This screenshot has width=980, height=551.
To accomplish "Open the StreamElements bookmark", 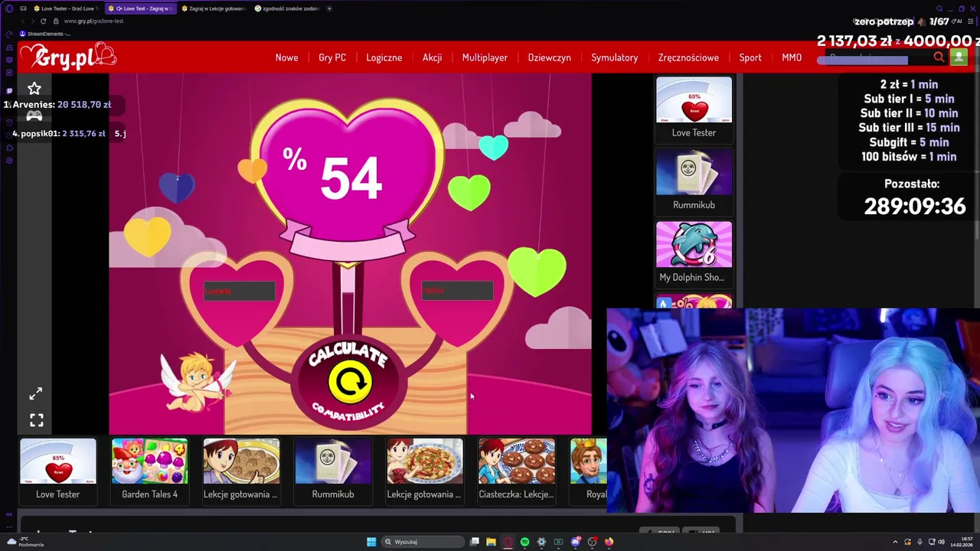I will (44, 34).
